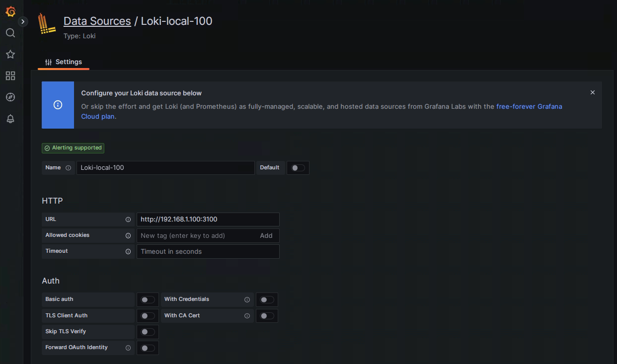Click Add button for allowed cookies
The width and height of the screenshot is (617, 364).
(266, 235)
